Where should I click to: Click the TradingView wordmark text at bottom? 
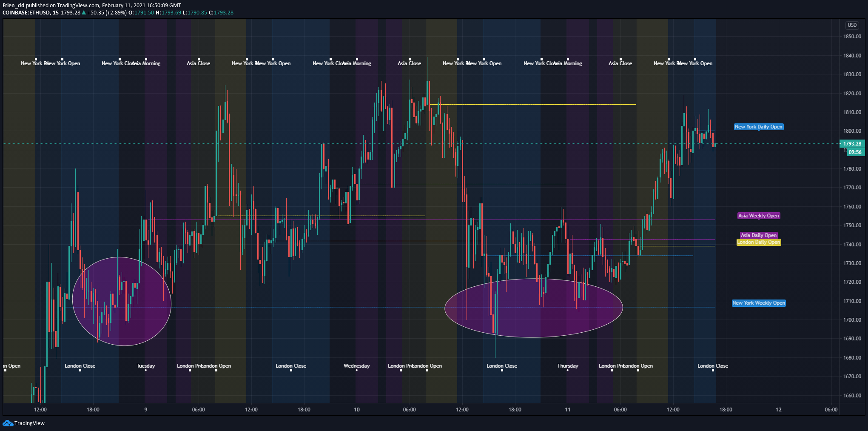coord(29,423)
